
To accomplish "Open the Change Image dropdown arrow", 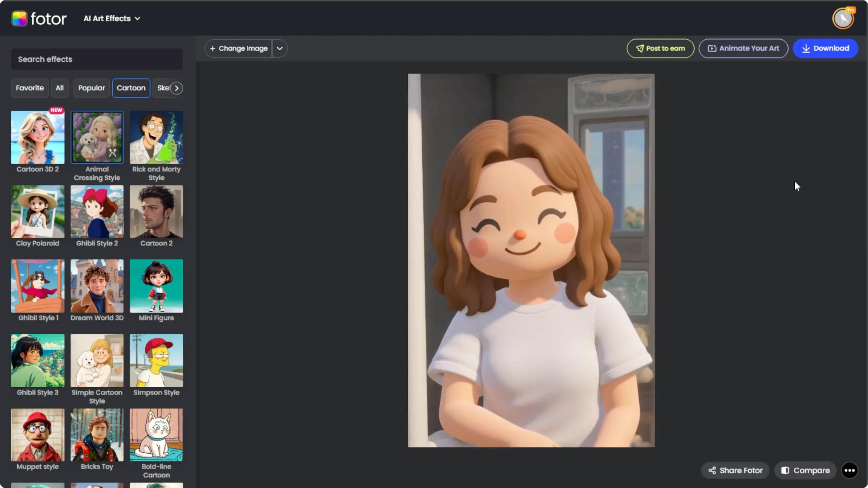I will tap(280, 48).
